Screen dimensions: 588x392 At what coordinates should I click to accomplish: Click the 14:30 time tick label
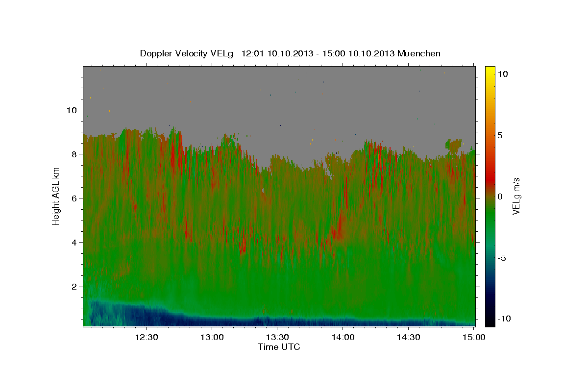pos(408,337)
